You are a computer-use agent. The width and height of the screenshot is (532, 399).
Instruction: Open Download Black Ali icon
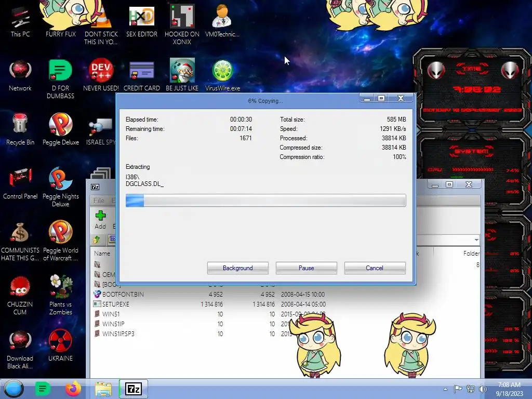click(20, 350)
